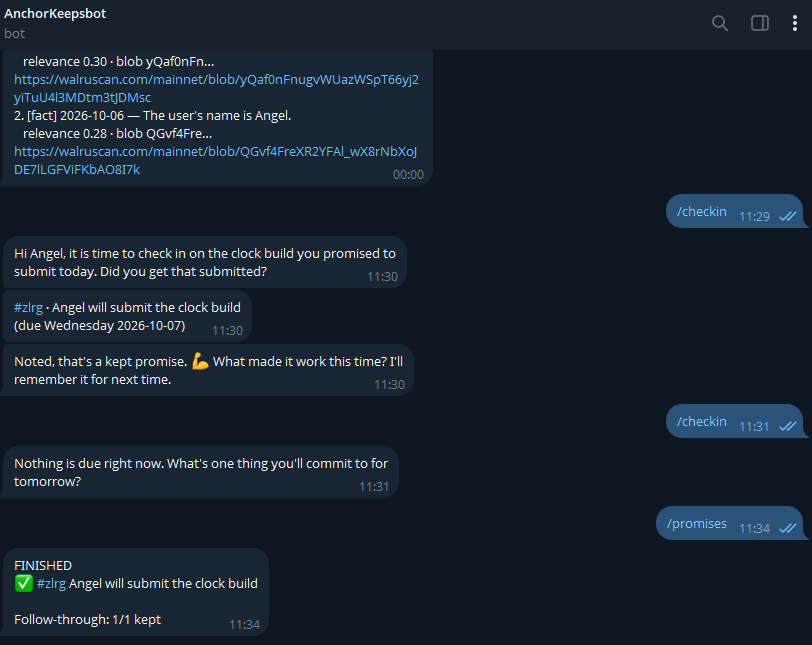The width and height of the screenshot is (812, 645).
Task: Open the three-dot more options menu
Action: pyautogui.click(x=794, y=23)
